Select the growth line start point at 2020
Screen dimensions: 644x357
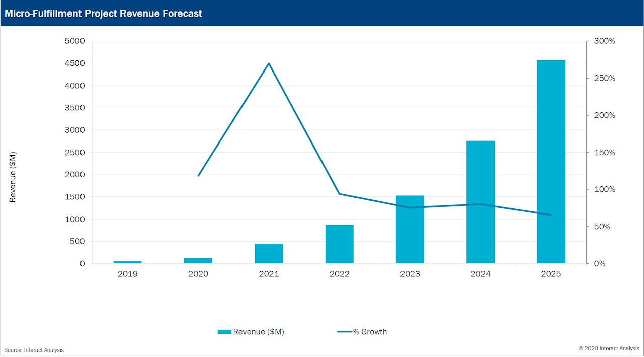tap(198, 176)
